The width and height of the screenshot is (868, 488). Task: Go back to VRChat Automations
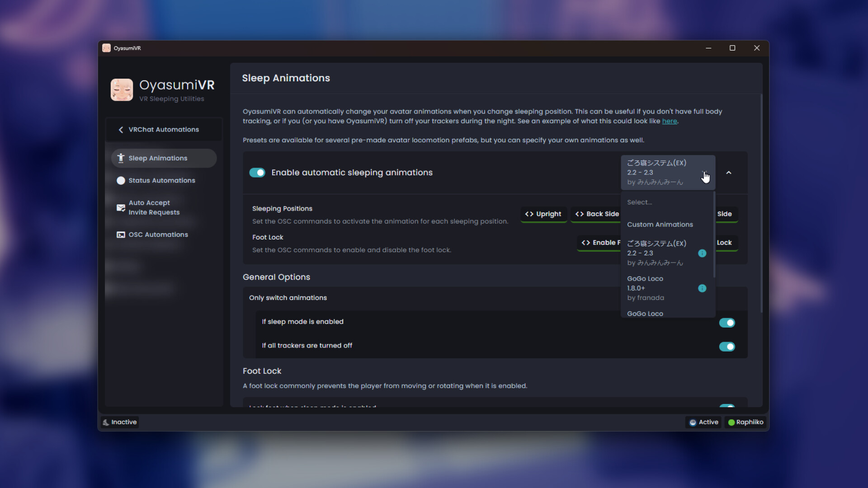click(163, 130)
